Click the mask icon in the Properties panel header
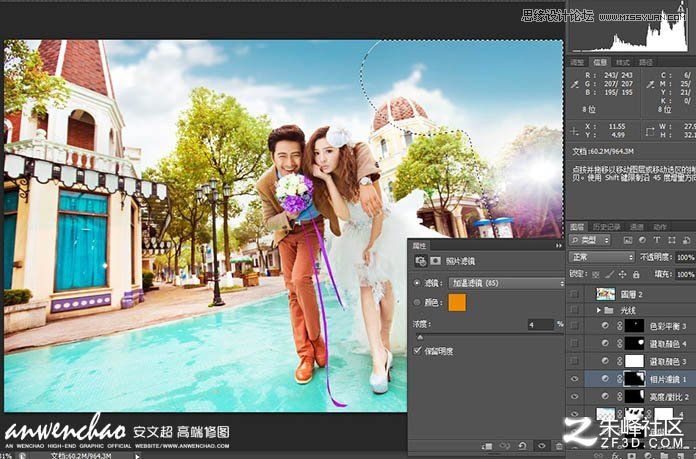The image size is (696, 459). pos(435,261)
